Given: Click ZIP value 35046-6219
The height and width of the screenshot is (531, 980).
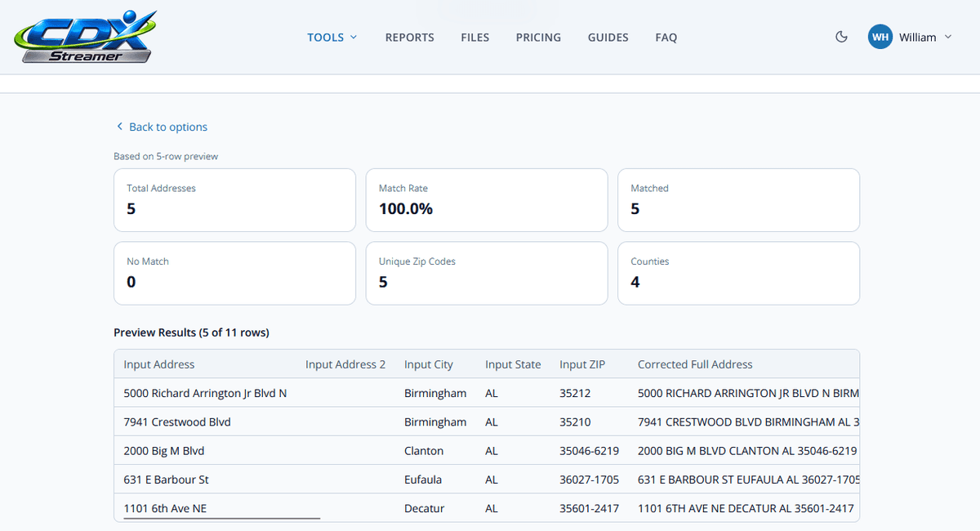Looking at the screenshot, I should [x=589, y=451].
